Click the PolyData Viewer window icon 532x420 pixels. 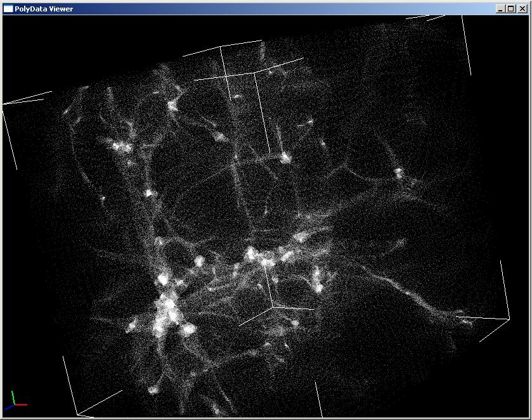[8, 9]
